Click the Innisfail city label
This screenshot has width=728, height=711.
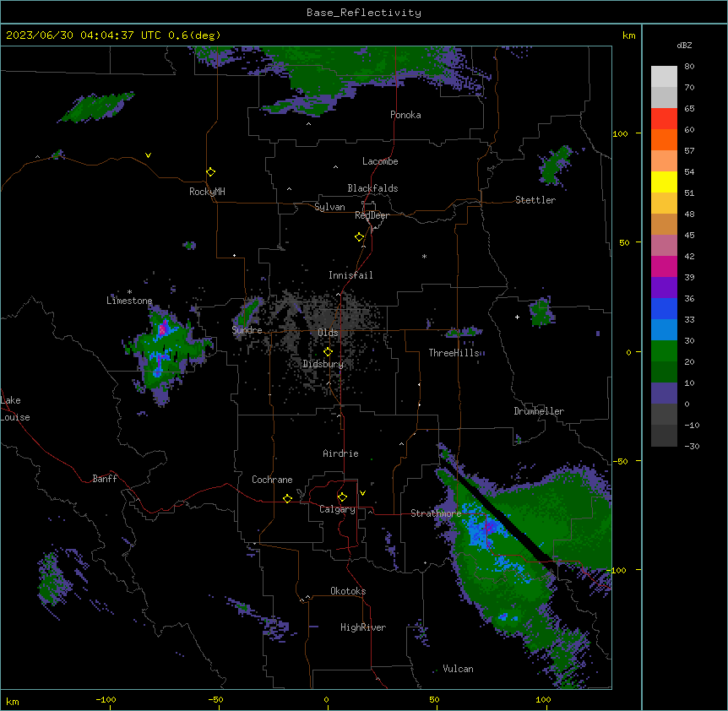click(350, 275)
